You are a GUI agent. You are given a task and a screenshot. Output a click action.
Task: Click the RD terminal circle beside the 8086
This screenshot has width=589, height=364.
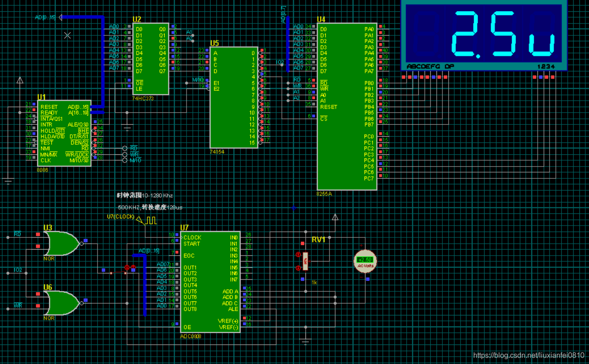[125, 148]
